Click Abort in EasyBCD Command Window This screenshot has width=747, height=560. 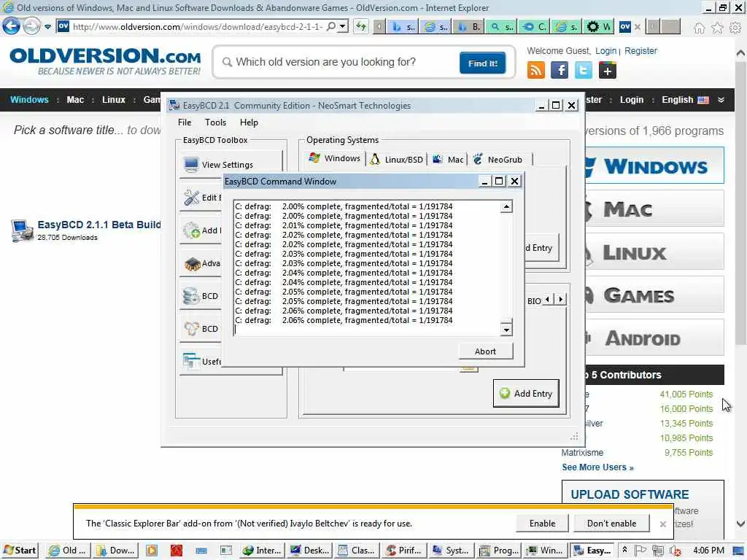pos(485,351)
